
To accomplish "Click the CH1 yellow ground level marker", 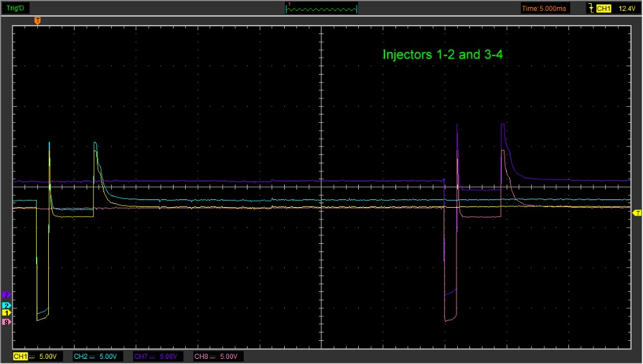I will pos(6,312).
